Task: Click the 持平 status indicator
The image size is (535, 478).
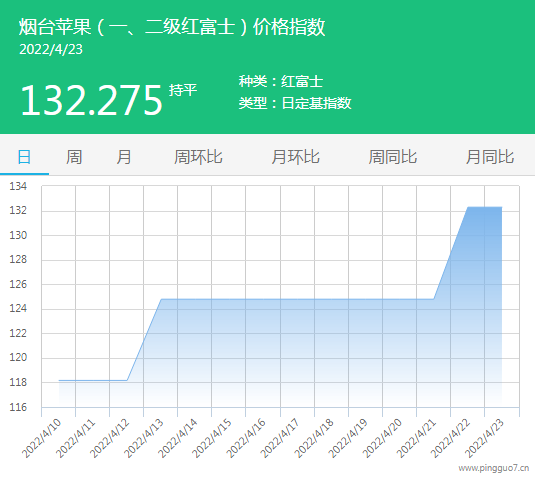Action: pos(183,90)
